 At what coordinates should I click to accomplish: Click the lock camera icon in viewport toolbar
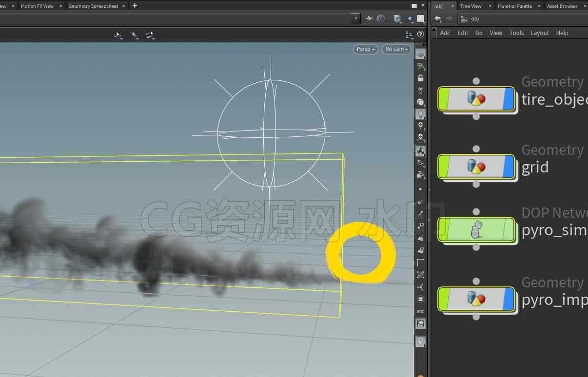(421, 78)
